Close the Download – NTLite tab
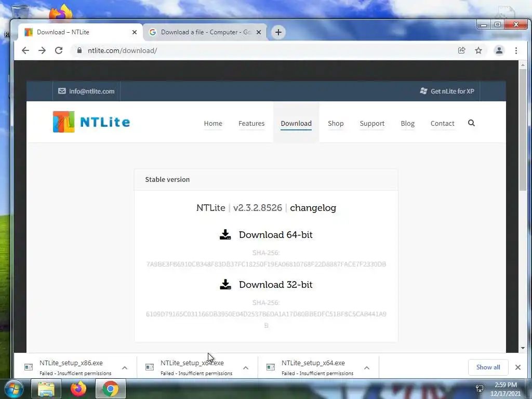This screenshot has height=399, width=532. [135, 32]
